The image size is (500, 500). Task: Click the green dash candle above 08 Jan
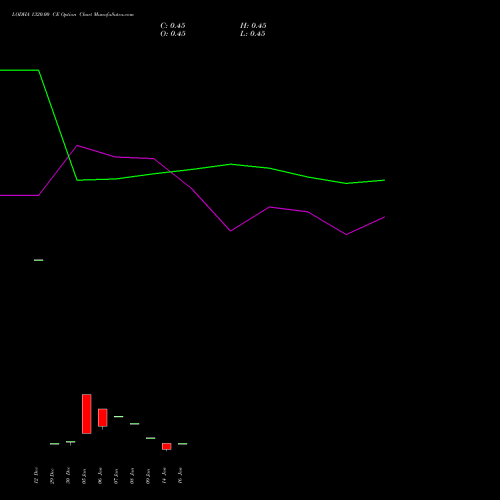(x=135, y=424)
